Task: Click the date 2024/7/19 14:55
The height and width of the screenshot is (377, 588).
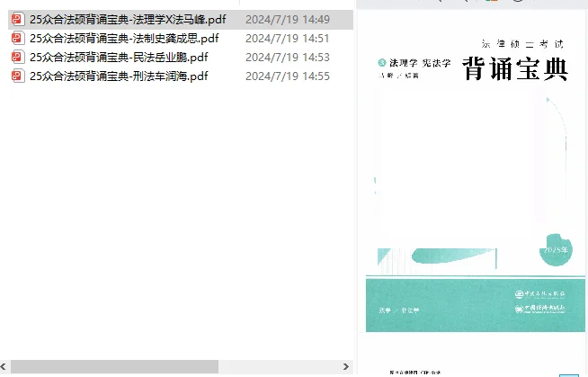Action: [x=288, y=76]
